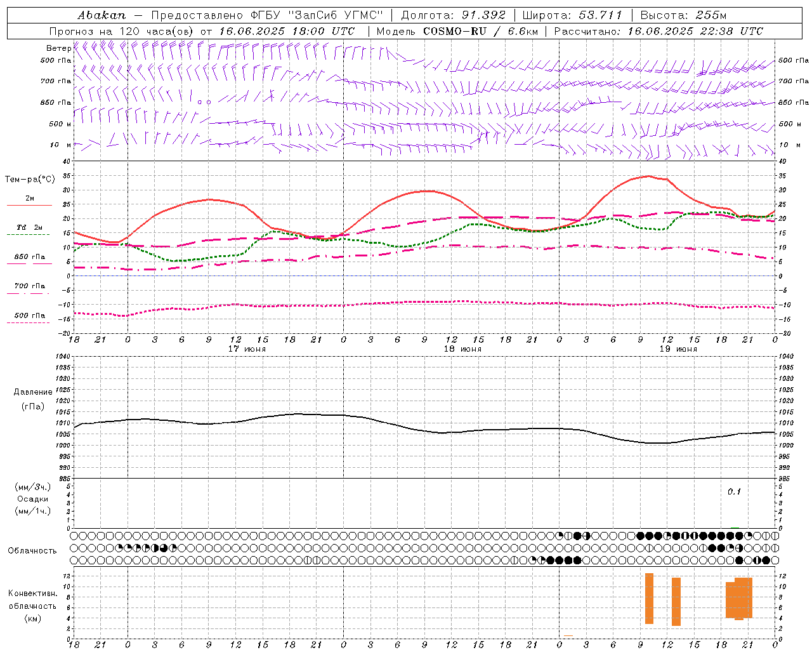
Task: Select the "Широта: 53.711" latitude text
Action: [x=572, y=15]
